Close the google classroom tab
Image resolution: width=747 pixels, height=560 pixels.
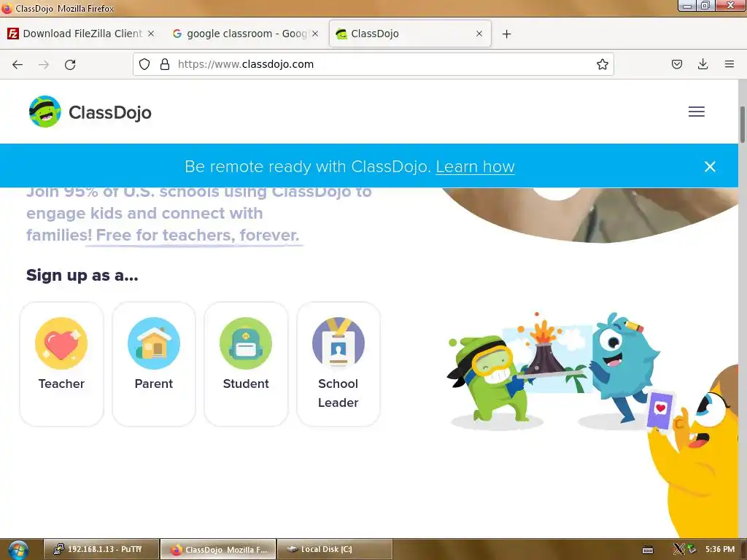pos(315,34)
